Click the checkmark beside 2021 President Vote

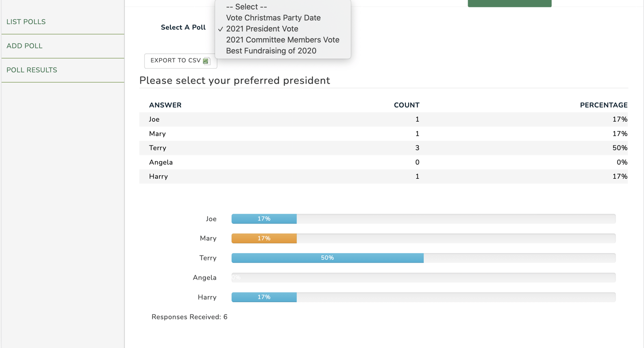point(220,29)
